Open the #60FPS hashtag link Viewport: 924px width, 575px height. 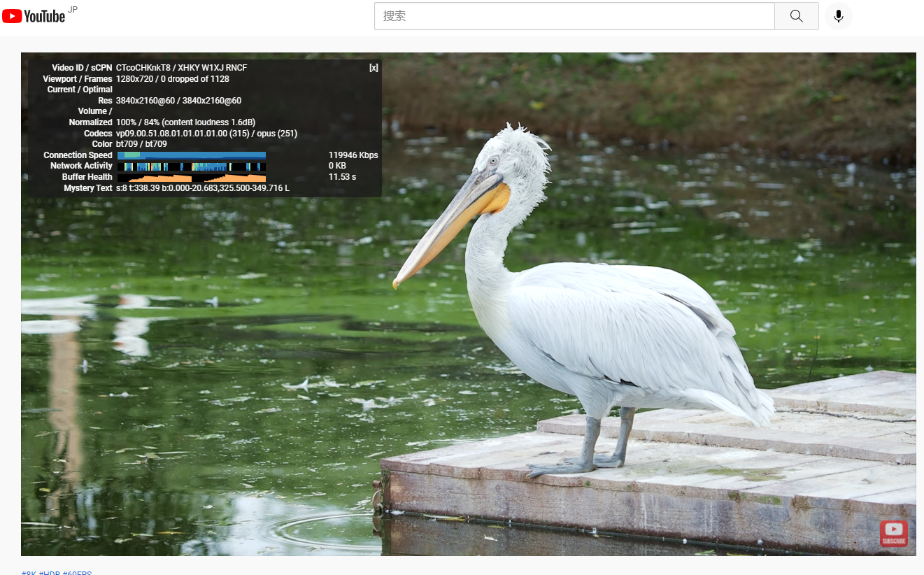pos(77,574)
